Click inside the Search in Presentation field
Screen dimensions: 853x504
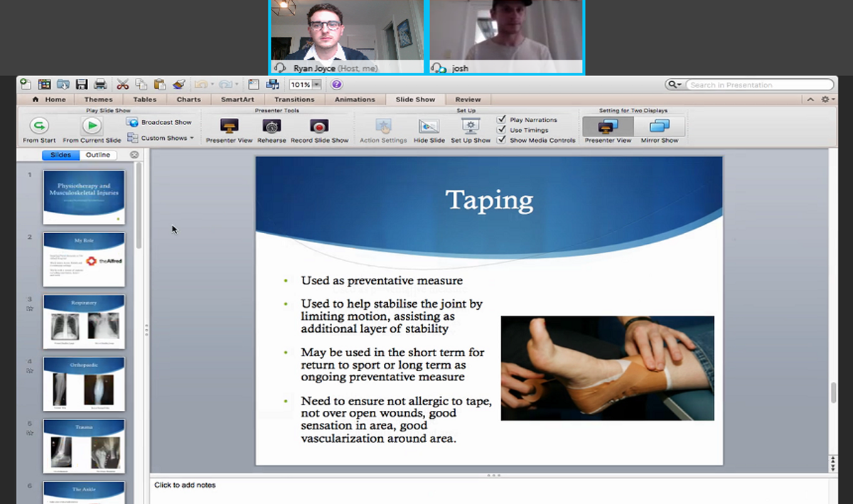pyautogui.click(x=759, y=85)
